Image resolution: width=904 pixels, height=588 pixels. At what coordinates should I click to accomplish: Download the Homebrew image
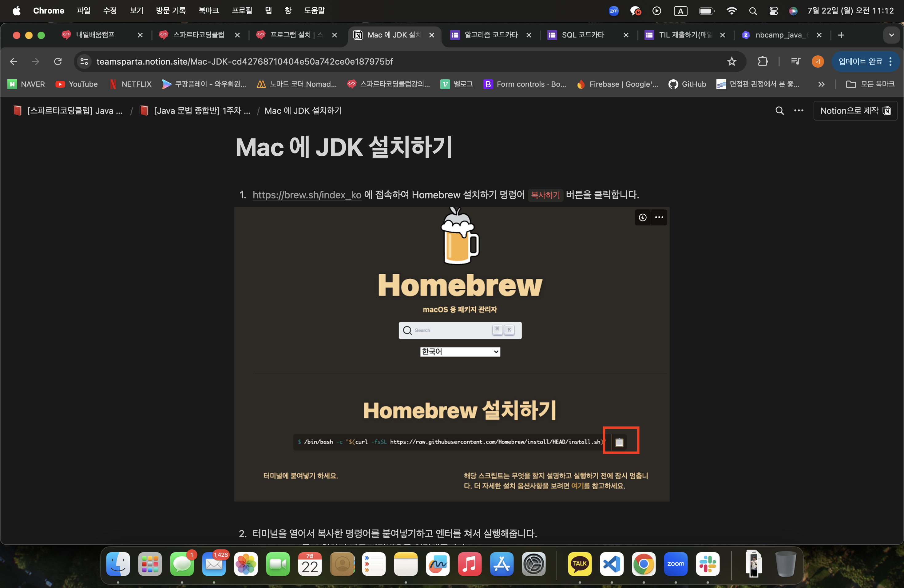coord(642,217)
